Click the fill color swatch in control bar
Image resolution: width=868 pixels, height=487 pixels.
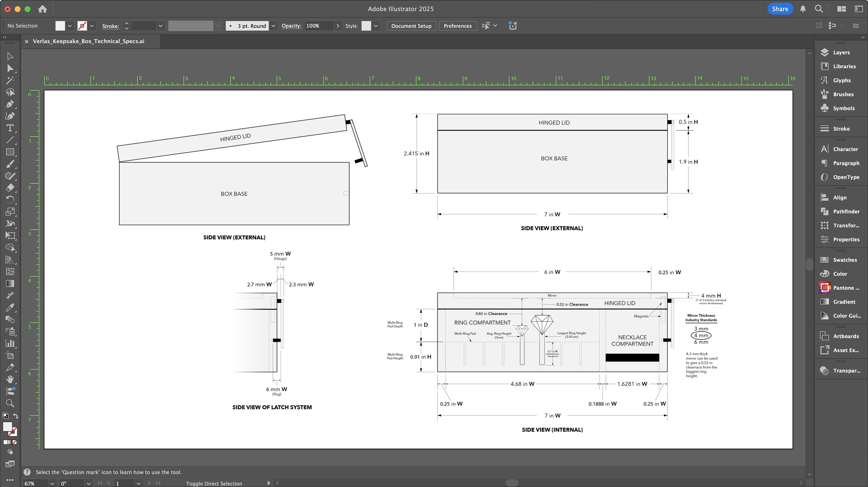(x=60, y=26)
